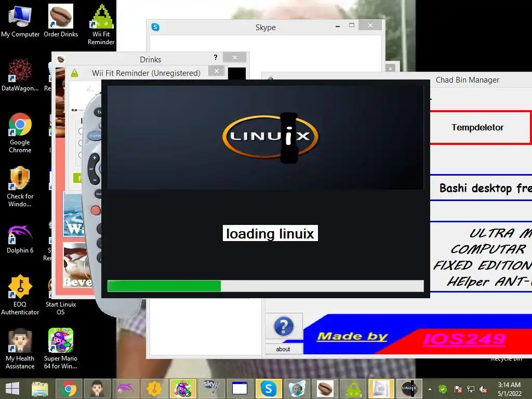
Task: Click the about button label
Action: 283,349
